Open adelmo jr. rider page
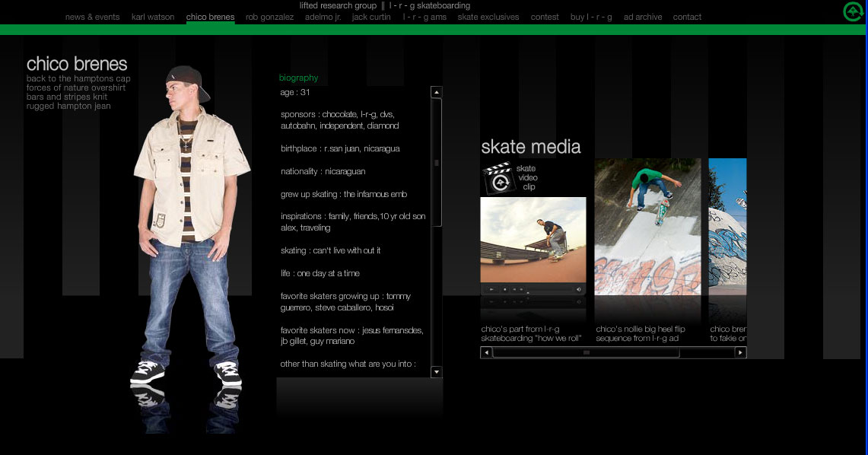 [x=323, y=17]
